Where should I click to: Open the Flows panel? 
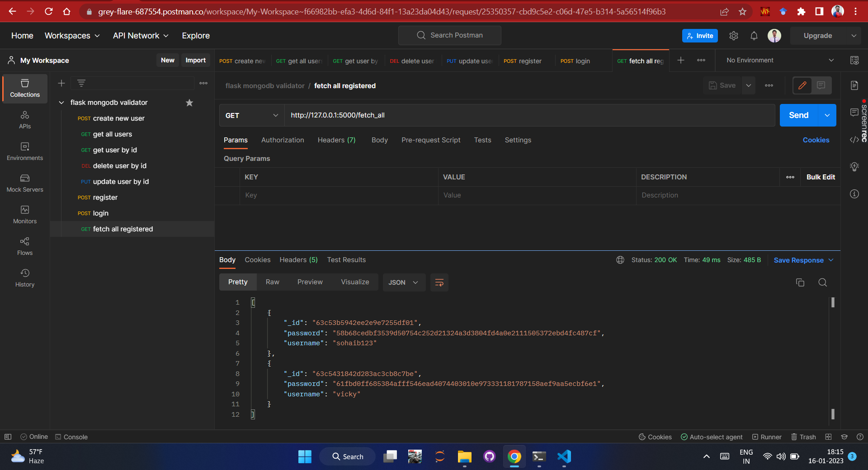point(24,246)
